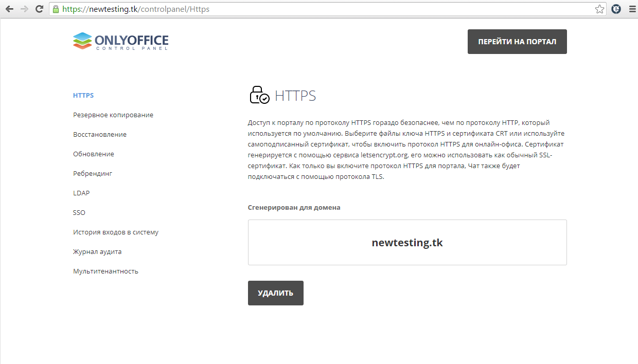Click the ONLYOFFICE Control Panel logo
The height and width of the screenshot is (364, 638).
click(121, 41)
